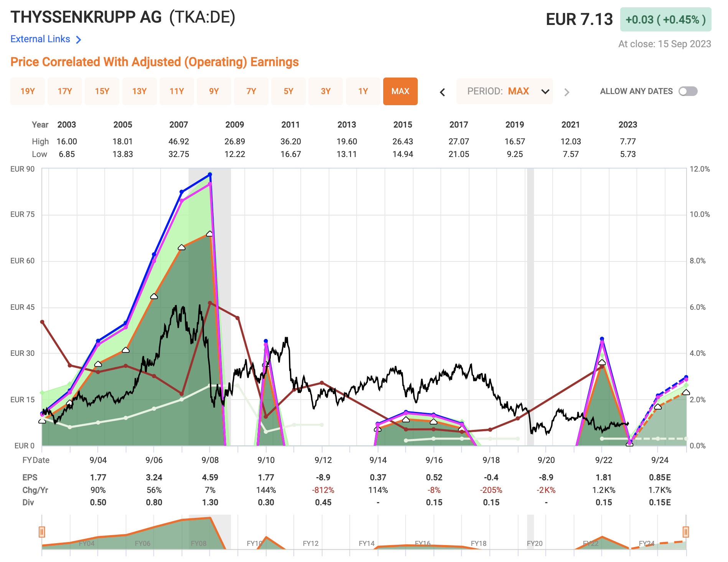The image size is (728, 562).
Task: Click the 2023 year column header
Action: click(x=628, y=125)
